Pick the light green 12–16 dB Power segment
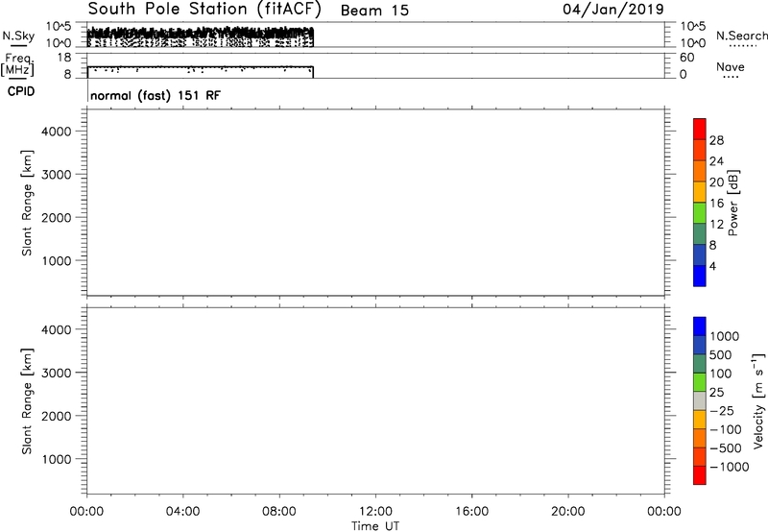This screenshot has width=768, height=532. (700, 213)
